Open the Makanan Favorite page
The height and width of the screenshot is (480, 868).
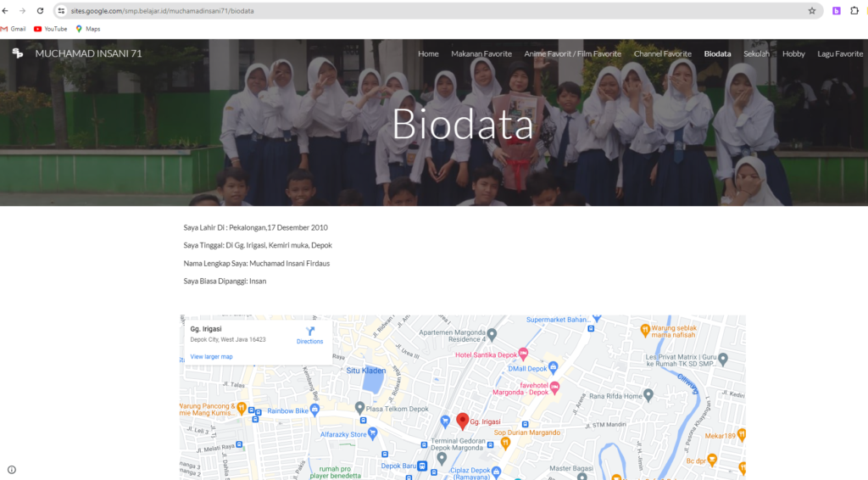pos(481,53)
